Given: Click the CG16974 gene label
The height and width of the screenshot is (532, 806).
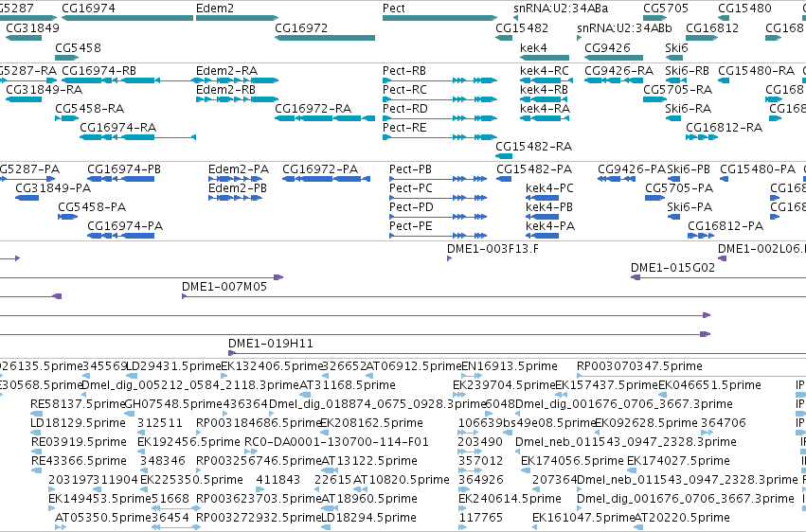Looking at the screenshot, I should tap(88, 9).
